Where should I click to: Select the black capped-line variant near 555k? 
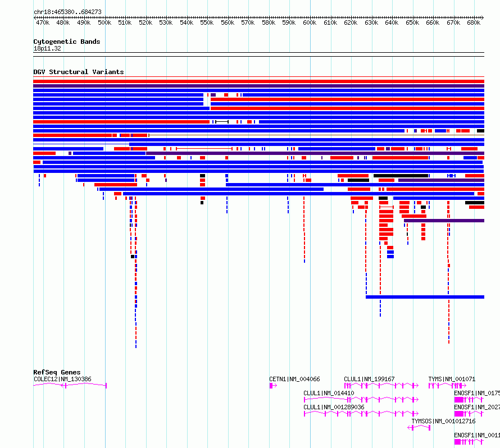pos(222,122)
